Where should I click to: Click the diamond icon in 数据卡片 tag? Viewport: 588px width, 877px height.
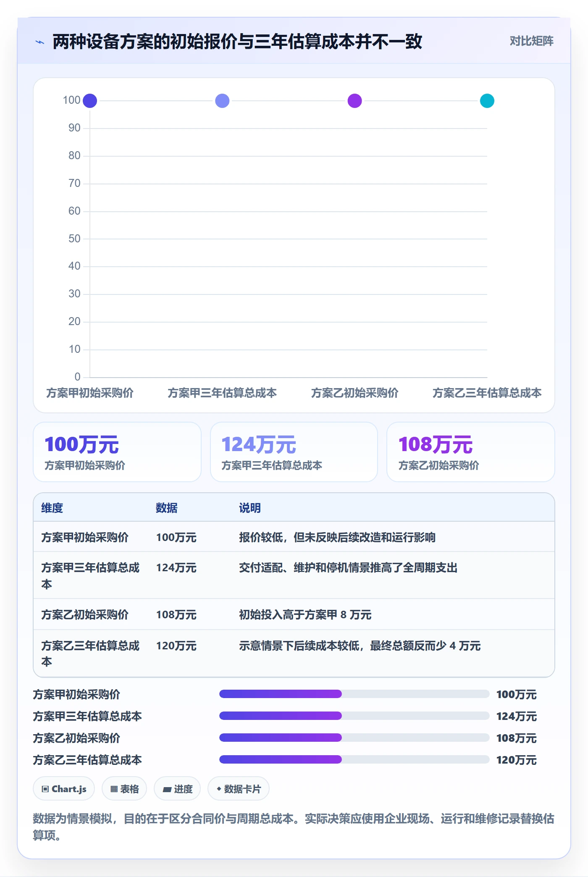219,789
